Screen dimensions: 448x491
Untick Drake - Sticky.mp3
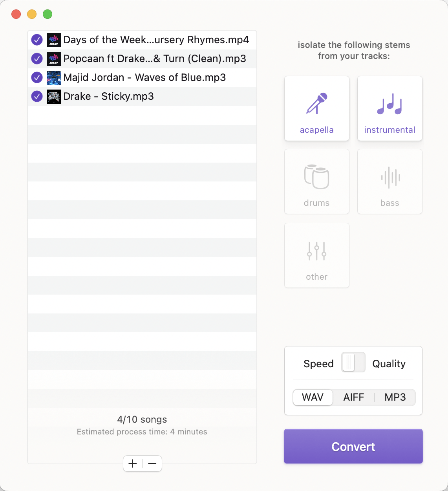click(37, 96)
